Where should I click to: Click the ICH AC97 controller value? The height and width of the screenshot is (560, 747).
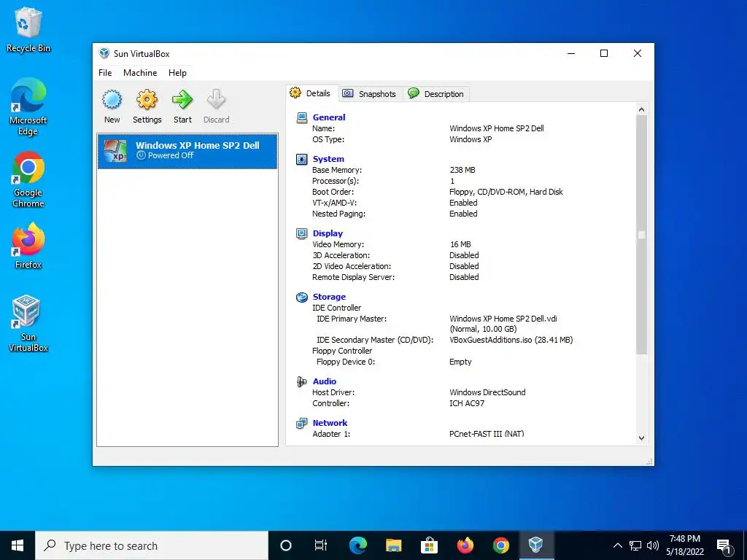click(x=467, y=403)
